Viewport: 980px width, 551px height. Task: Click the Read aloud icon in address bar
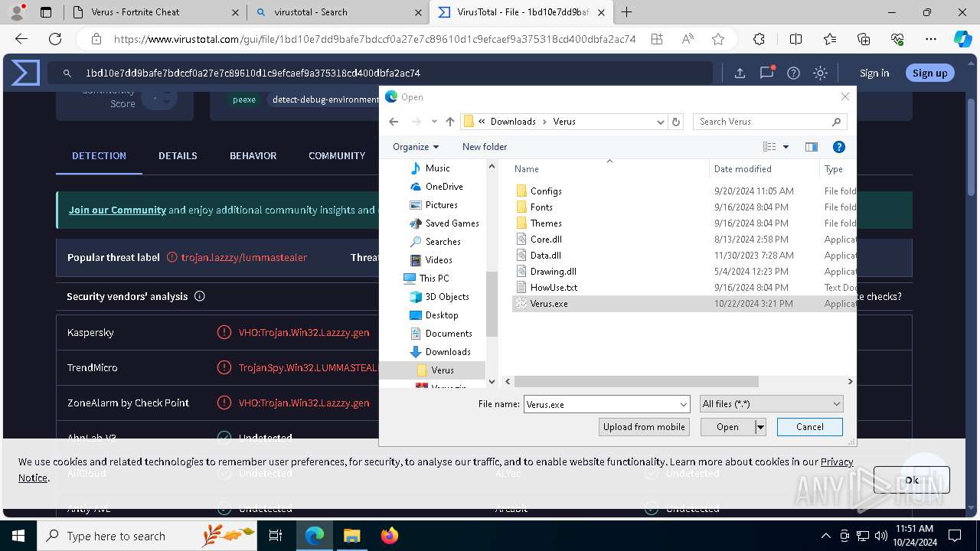pos(688,39)
